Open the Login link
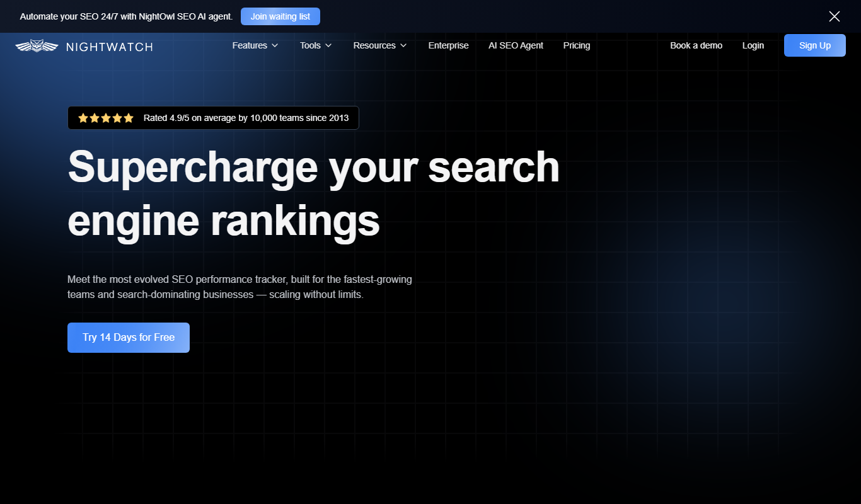Image resolution: width=861 pixels, height=504 pixels. coord(753,45)
